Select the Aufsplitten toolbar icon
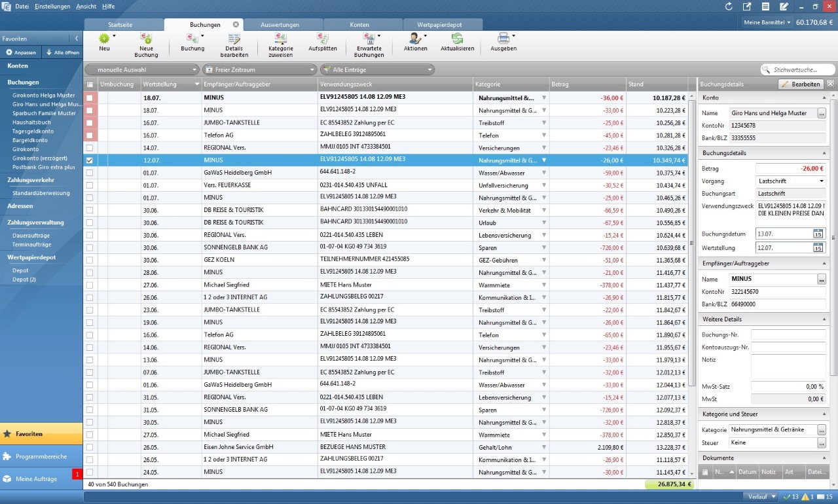This screenshot has height=504, width=838. pos(323,39)
